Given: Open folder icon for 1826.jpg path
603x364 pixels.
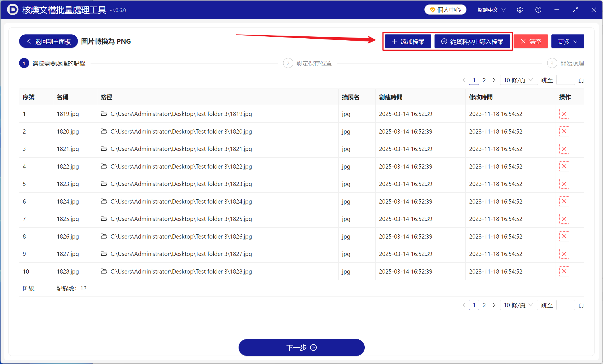Looking at the screenshot, I should tap(104, 236).
